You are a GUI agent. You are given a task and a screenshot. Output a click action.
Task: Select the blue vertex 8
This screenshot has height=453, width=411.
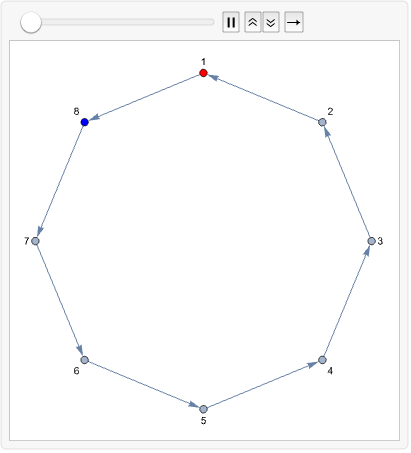85,122
